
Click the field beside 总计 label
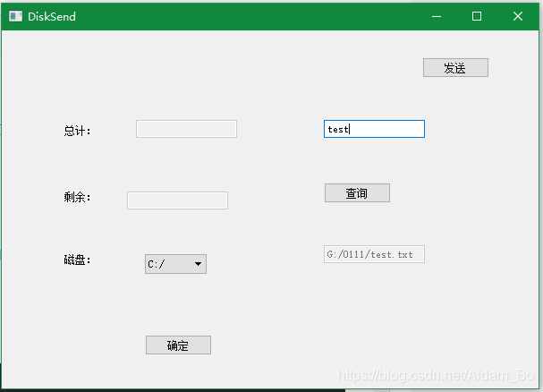click(186, 129)
